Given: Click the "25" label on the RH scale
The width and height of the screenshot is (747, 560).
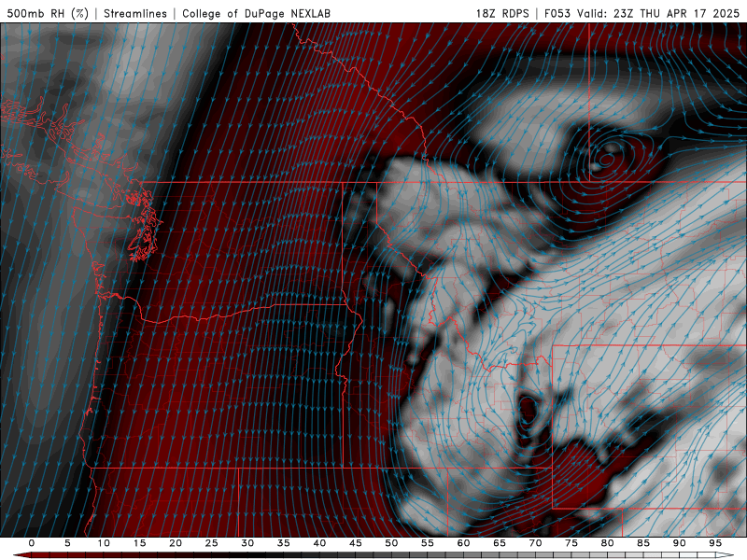Looking at the screenshot, I should 212,543.
